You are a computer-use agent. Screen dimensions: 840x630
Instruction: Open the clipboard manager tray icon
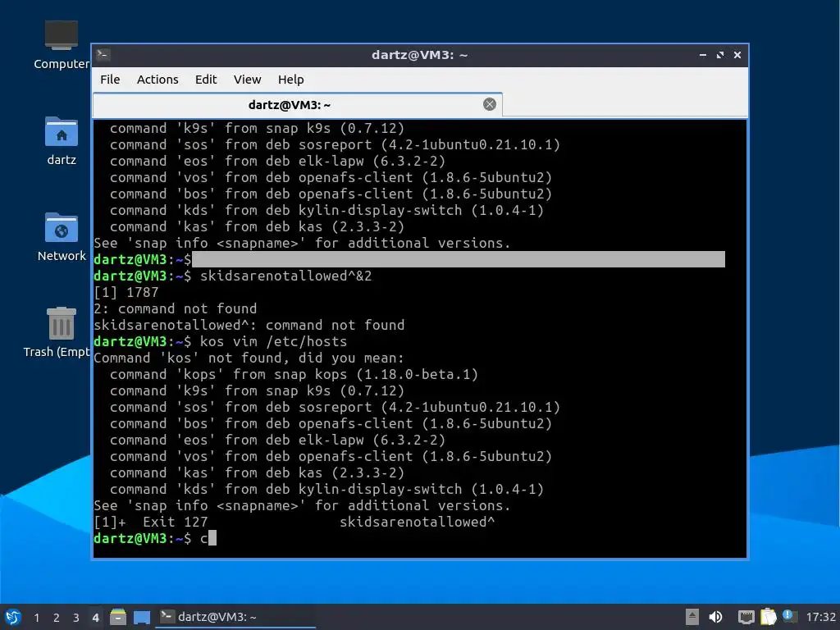(768, 617)
